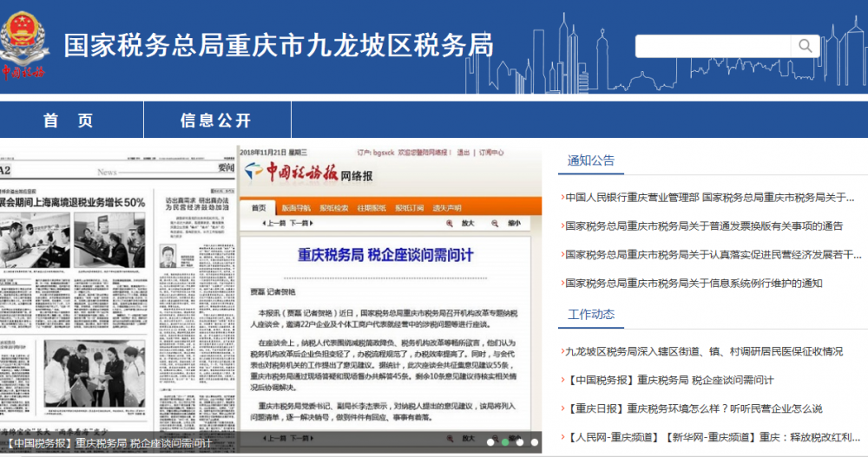Select the first carousel indicator dot
The image size is (868, 457).
pyautogui.click(x=490, y=442)
